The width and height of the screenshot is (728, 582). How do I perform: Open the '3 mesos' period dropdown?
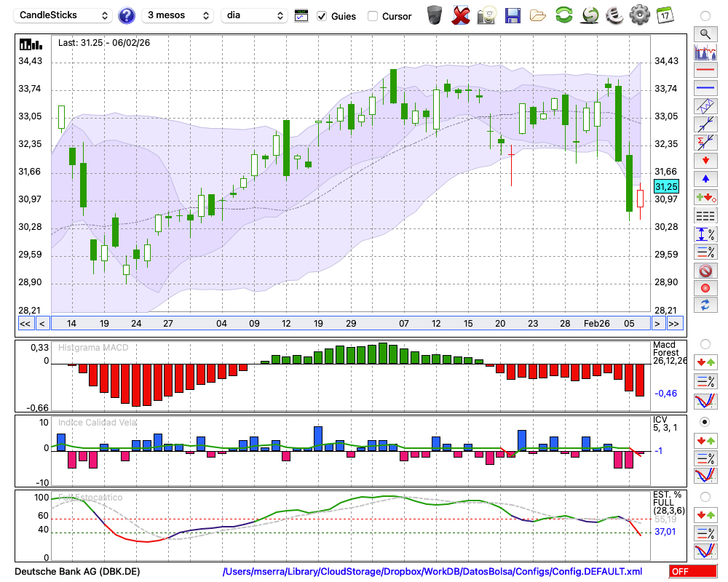coord(178,15)
